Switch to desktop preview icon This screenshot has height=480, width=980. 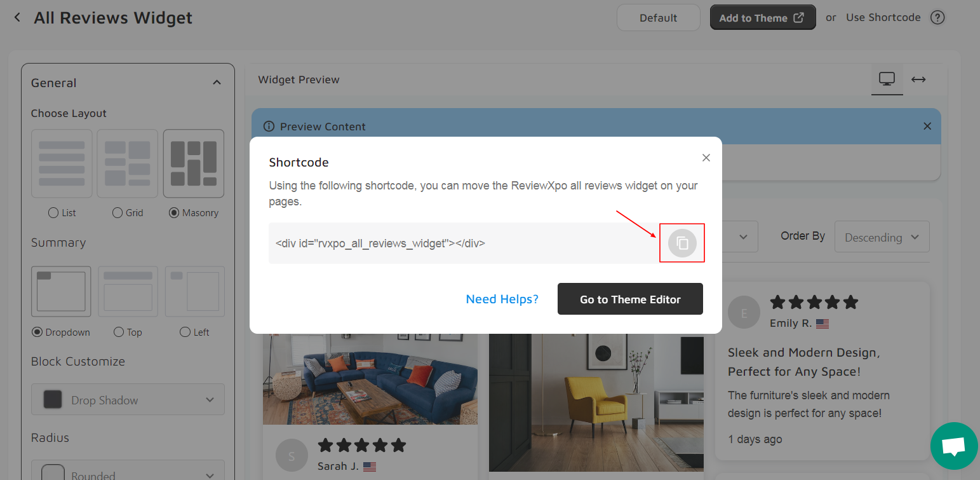point(887,79)
